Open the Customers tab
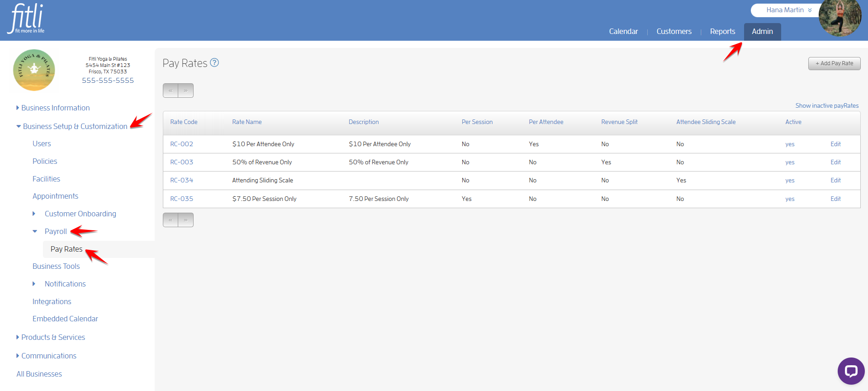This screenshot has width=868, height=391. point(674,31)
